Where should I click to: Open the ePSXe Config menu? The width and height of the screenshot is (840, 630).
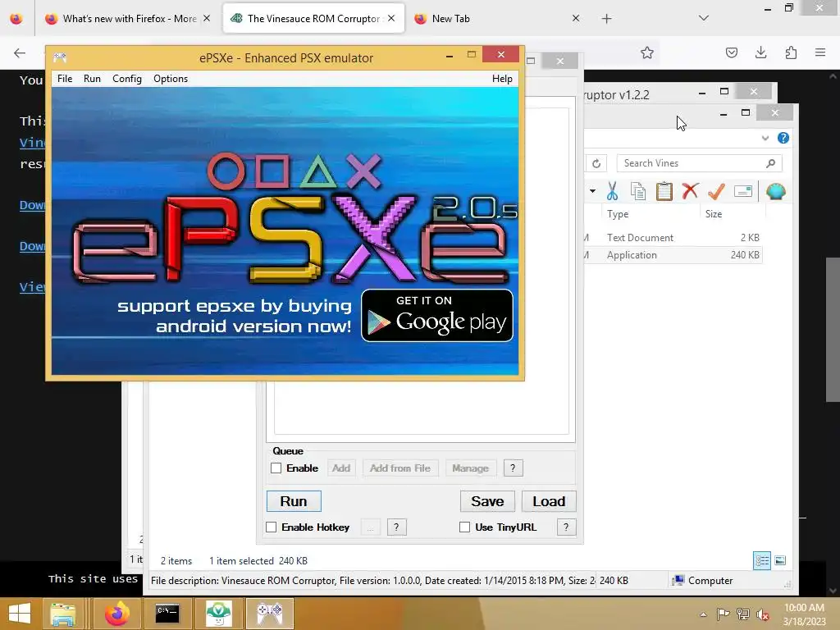coord(127,78)
